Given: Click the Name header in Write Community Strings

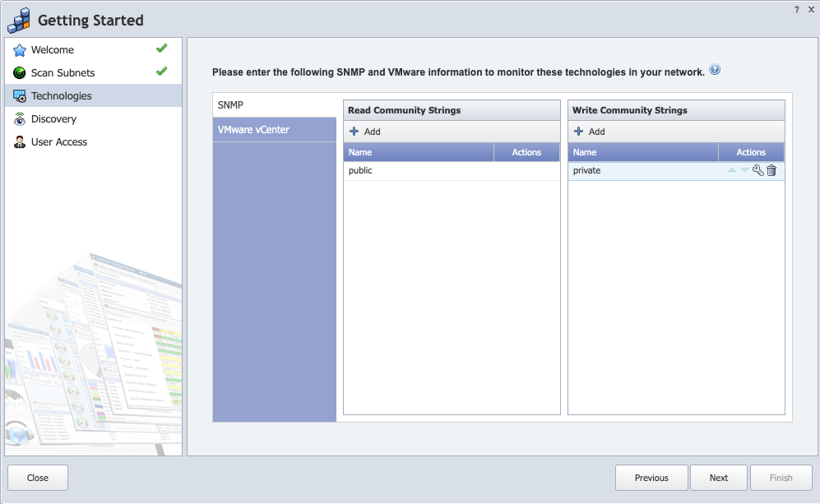Looking at the screenshot, I should (x=643, y=152).
